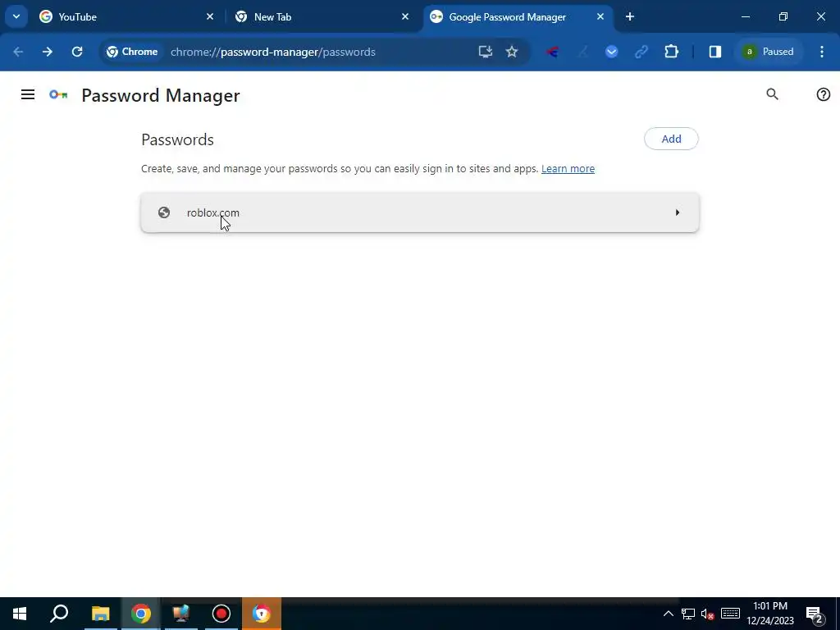The width and height of the screenshot is (840, 630).
Task: Close the YouTube tab
Action: pos(210,16)
